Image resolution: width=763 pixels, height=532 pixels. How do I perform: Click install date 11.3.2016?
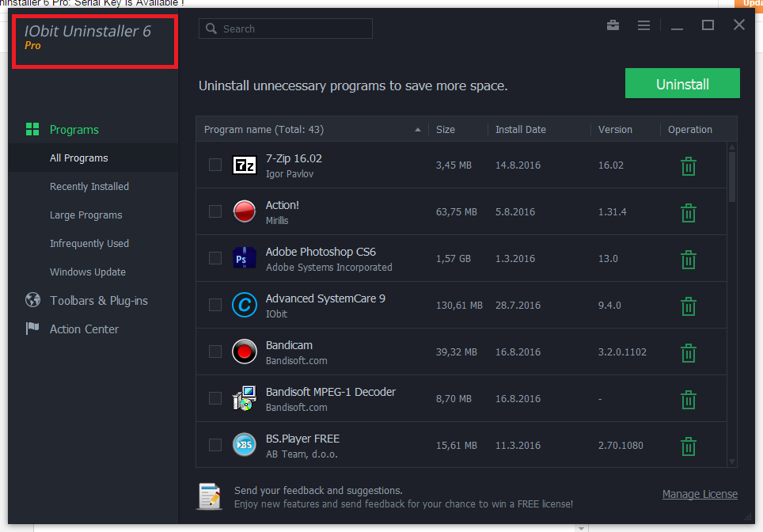518,446
